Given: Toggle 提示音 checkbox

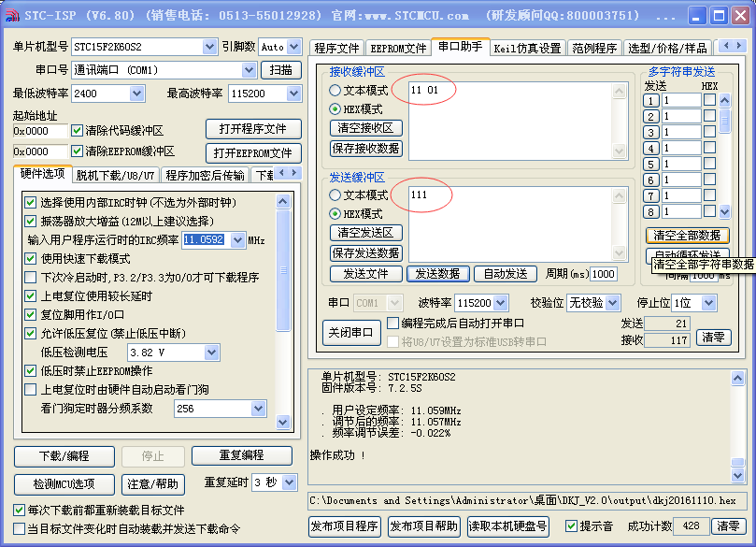Looking at the screenshot, I should [x=571, y=525].
